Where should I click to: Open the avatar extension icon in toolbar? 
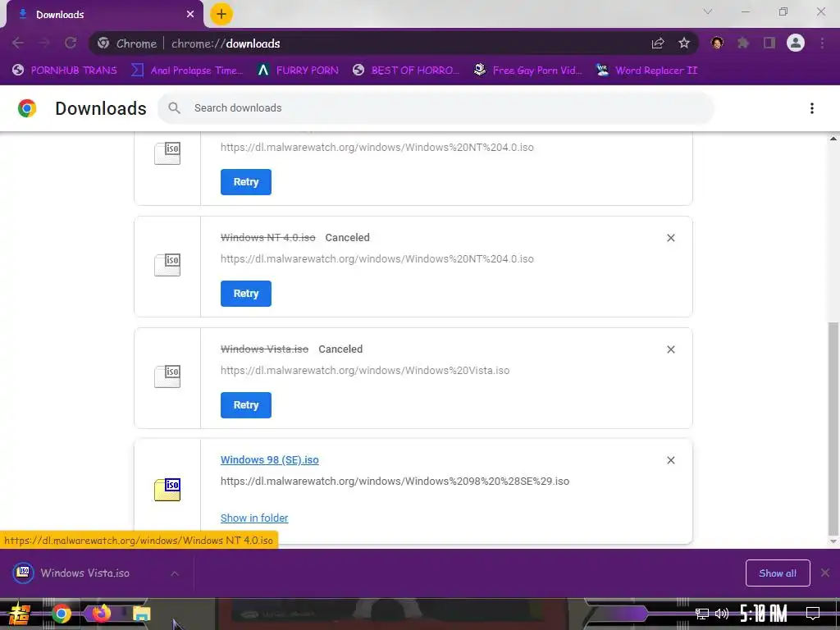click(717, 43)
